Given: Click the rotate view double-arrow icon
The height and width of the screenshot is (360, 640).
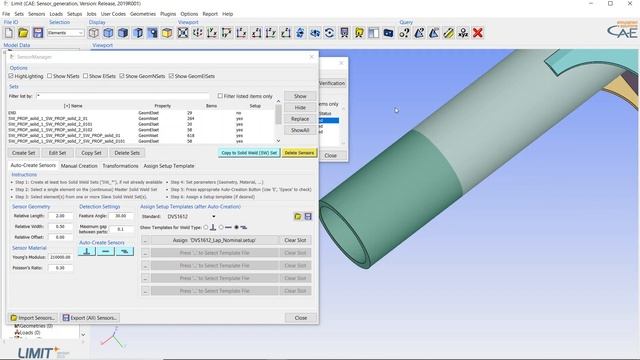Looking at the screenshot, I should tap(300, 33).
